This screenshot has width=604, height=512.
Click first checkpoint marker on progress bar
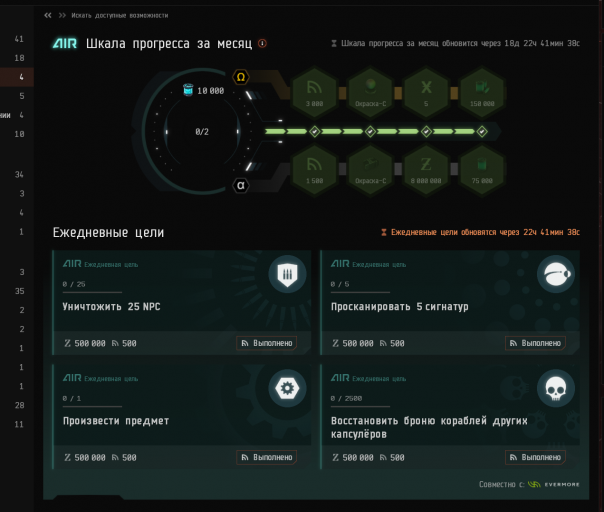click(x=314, y=132)
